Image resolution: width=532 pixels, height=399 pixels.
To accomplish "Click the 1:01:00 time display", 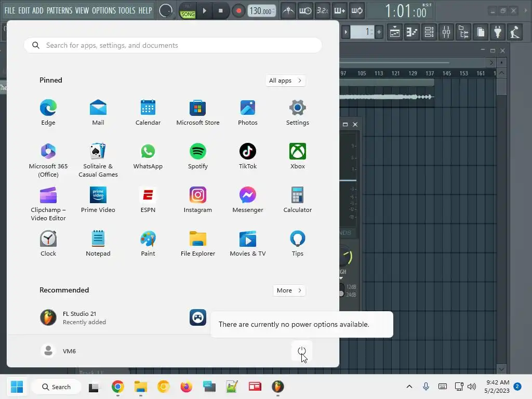I will pos(405,11).
